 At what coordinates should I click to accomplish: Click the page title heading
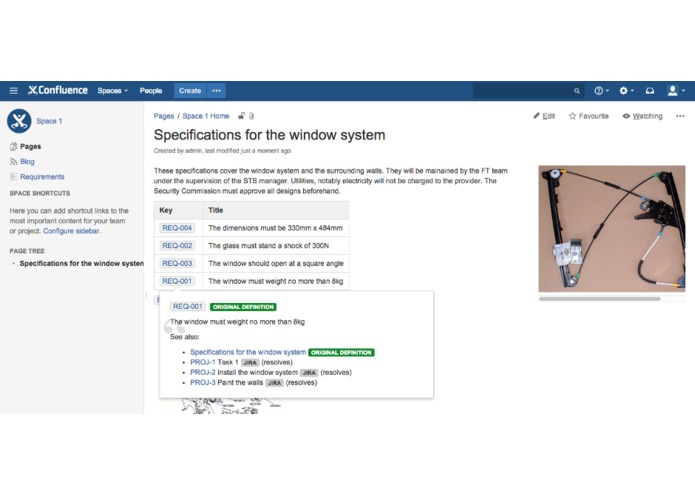[x=269, y=135]
